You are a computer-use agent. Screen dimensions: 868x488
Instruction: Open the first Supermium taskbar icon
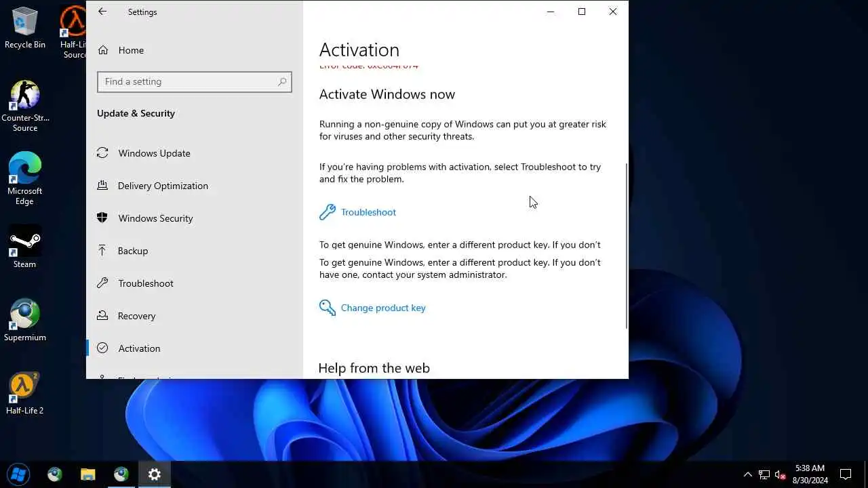55,474
